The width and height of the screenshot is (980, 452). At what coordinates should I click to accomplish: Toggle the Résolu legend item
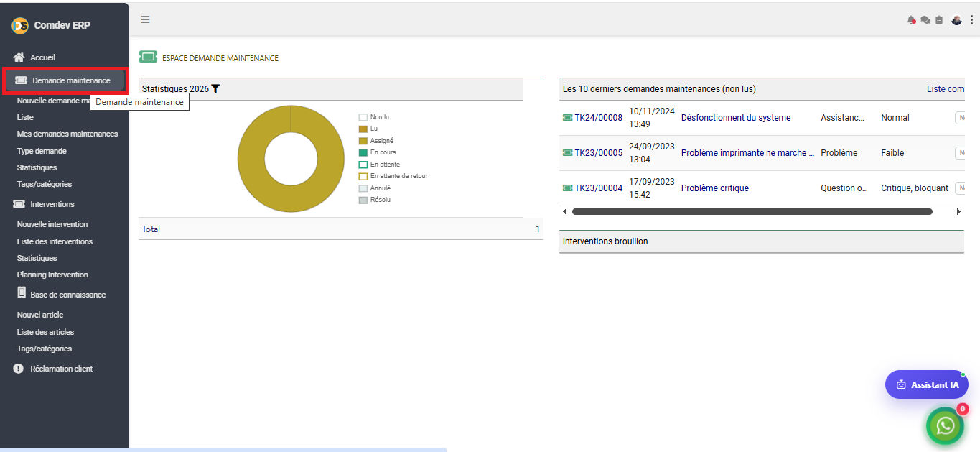click(375, 200)
